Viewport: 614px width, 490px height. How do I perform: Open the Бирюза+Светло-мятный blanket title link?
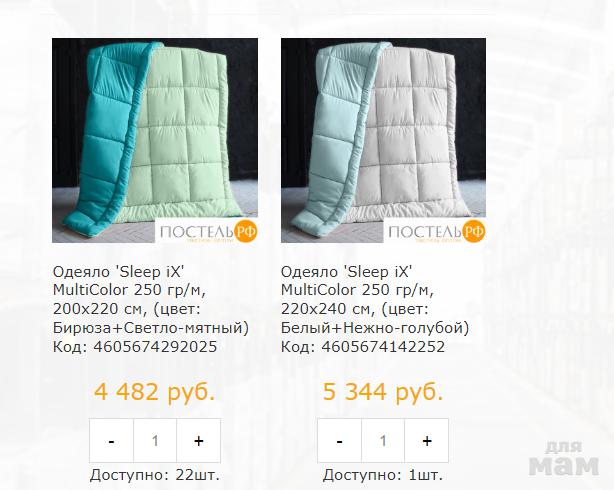[x=151, y=300]
